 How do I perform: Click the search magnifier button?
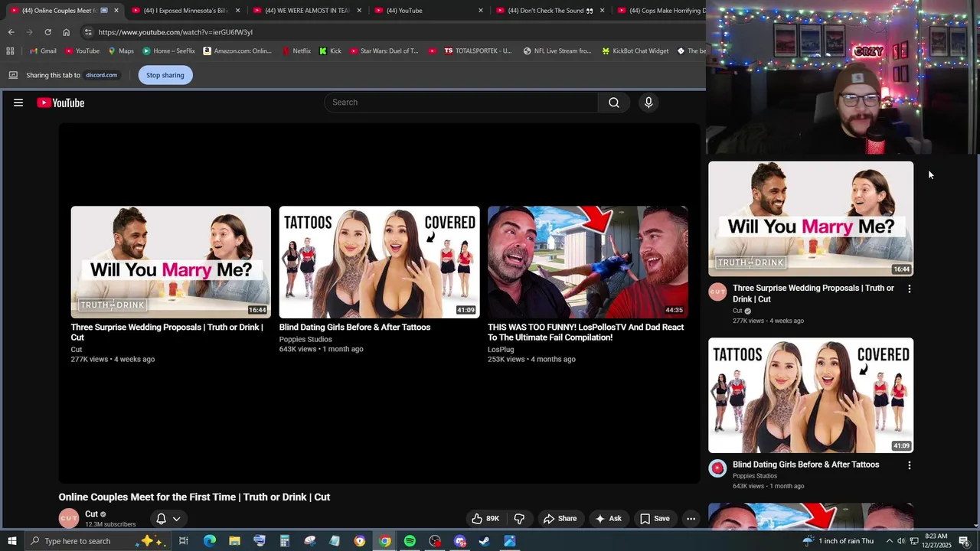click(614, 103)
